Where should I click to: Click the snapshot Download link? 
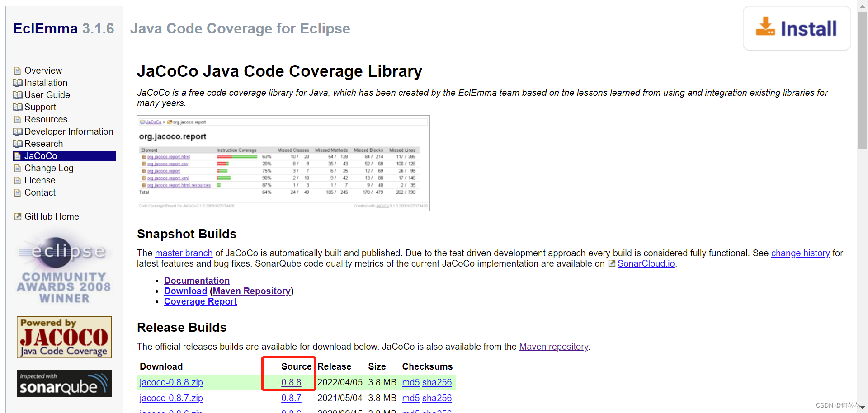tap(185, 291)
